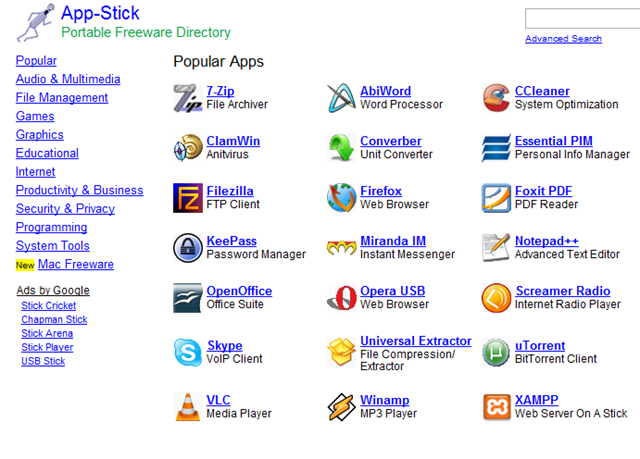Open the CCleaner title link
This screenshot has width=640, height=459.
point(542,91)
